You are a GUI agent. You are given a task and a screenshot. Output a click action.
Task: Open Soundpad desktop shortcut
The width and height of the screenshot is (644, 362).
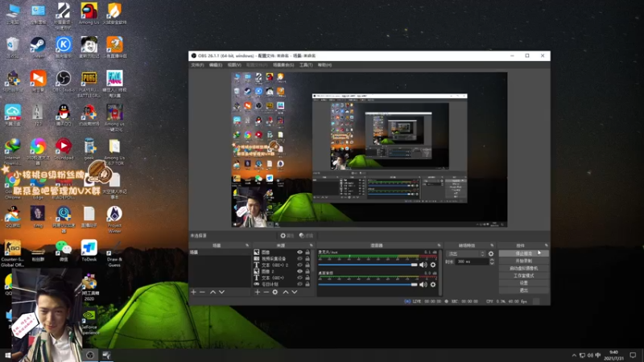[x=64, y=149]
